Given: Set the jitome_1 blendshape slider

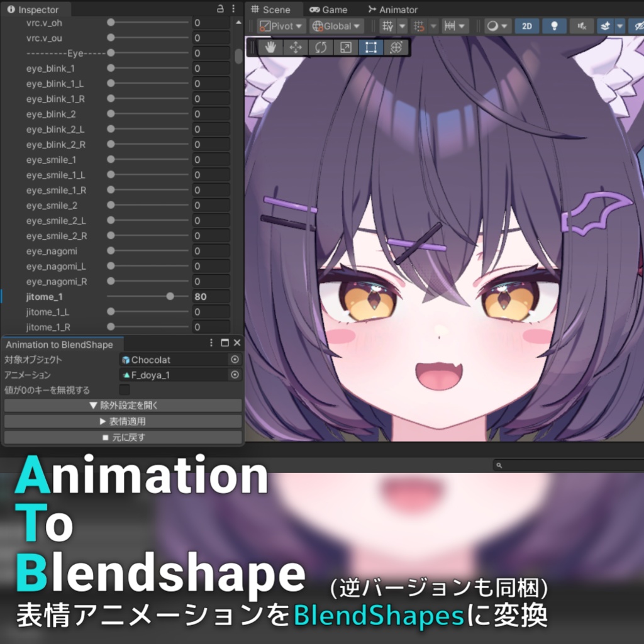Looking at the screenshot, I should [x=170, y=296].
